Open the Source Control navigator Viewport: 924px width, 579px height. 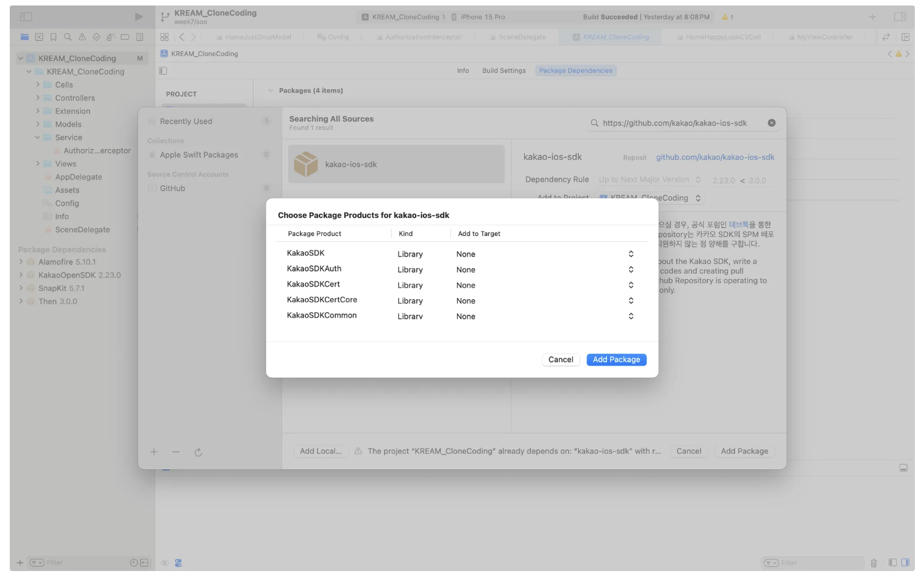39,37
